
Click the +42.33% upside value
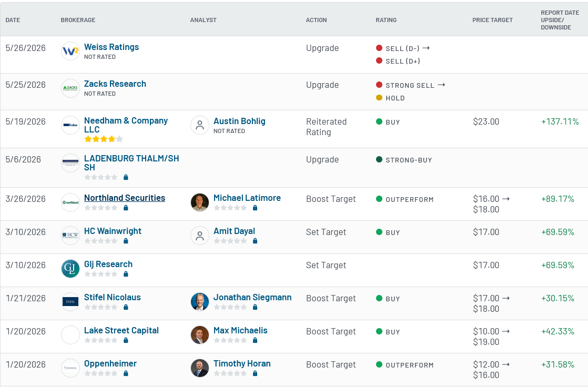coord(557,331)
